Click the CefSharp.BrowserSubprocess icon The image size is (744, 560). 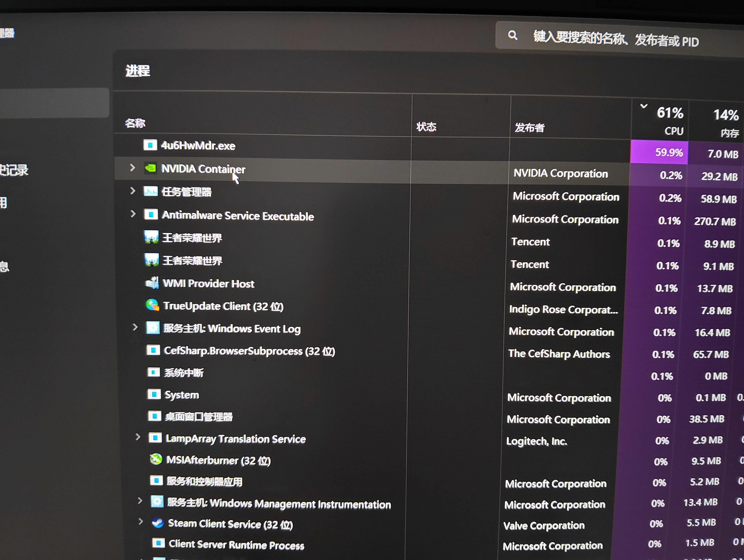pyautogui.click(x=153, y=350)
